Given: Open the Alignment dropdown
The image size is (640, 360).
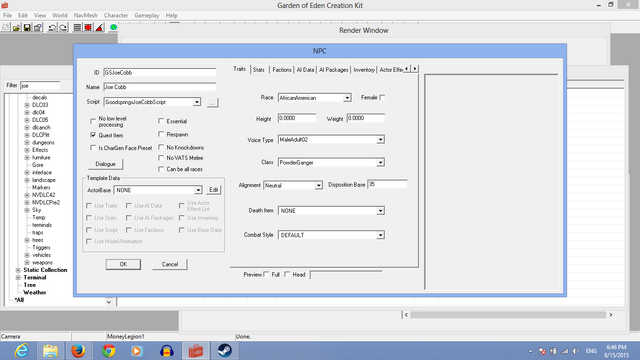Looking at the screenshot, I should coord(318,185).
